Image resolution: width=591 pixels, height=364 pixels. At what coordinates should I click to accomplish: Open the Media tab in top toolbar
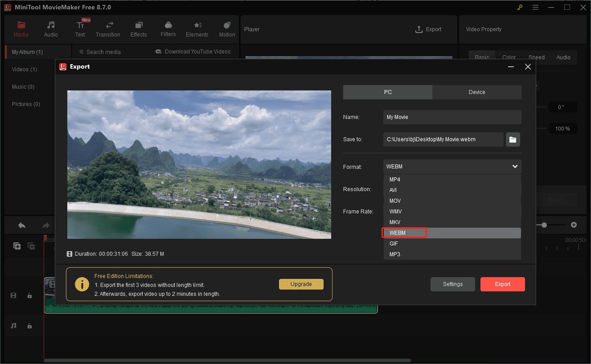pos(21,29)
